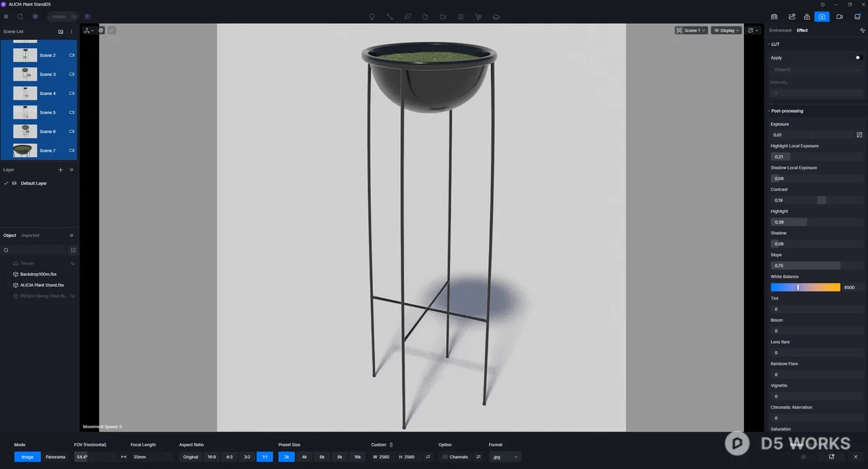Switch to the Effect tab

coord(802,30)
